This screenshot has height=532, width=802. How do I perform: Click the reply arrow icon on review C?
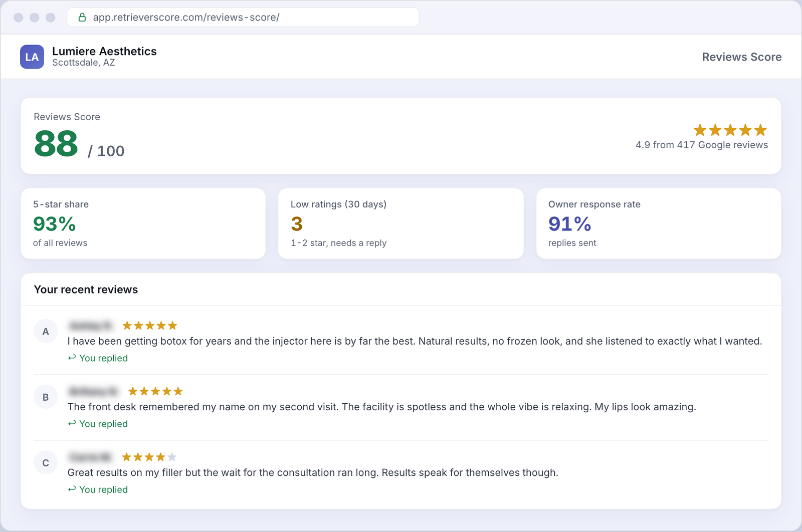tap(72, 489)
